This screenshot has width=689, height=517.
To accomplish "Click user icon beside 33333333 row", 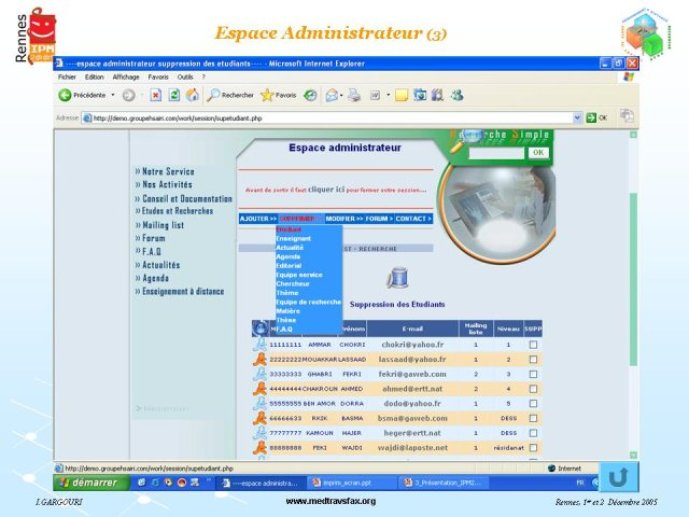I will 260,374.
